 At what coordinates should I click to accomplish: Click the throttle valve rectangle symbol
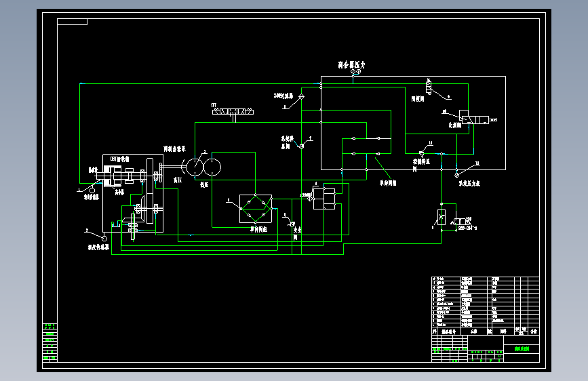[442, 218]
